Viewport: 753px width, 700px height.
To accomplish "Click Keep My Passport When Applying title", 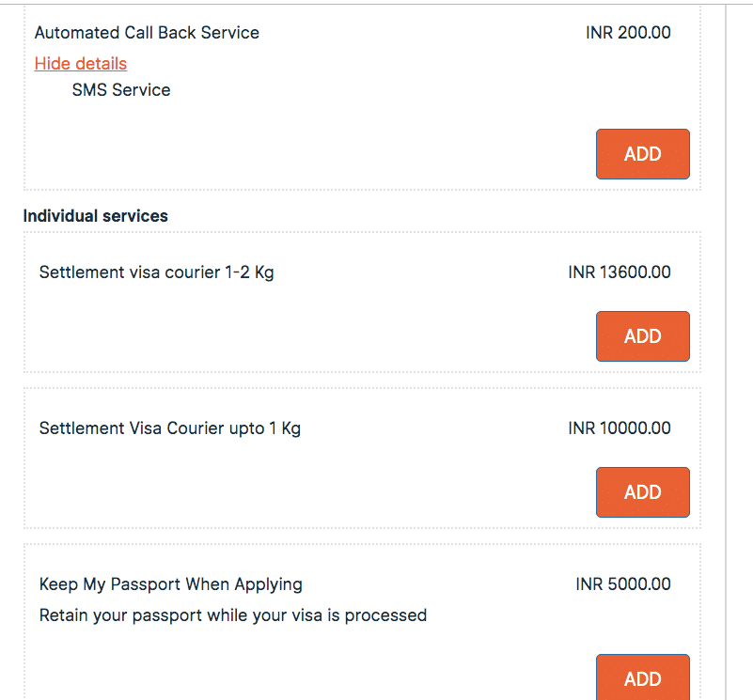I will pyautogui.click(x=171, y=584).
